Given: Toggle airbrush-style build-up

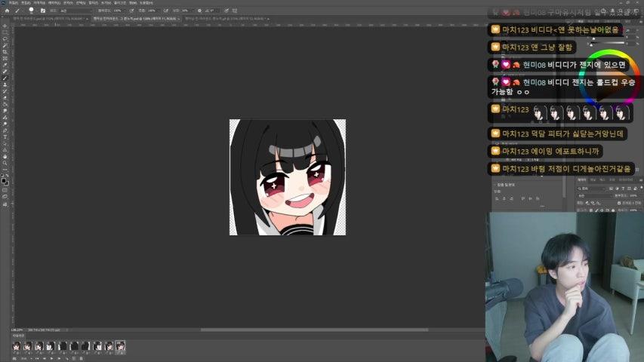Looking at the screenshot, I should point(165,11).
